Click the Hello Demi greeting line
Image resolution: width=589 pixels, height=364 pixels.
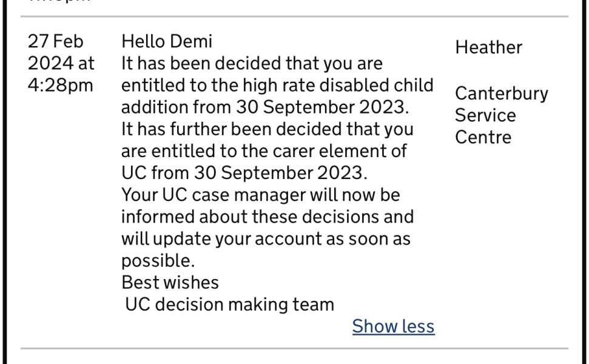coord(167,41)
